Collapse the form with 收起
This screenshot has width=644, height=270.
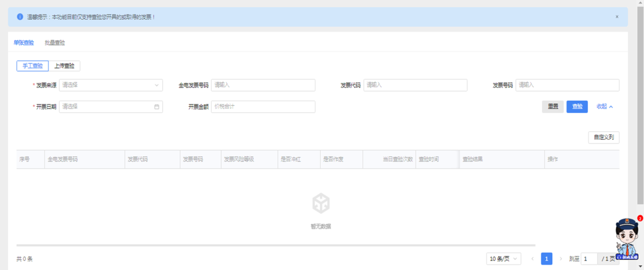pos(605,106)
